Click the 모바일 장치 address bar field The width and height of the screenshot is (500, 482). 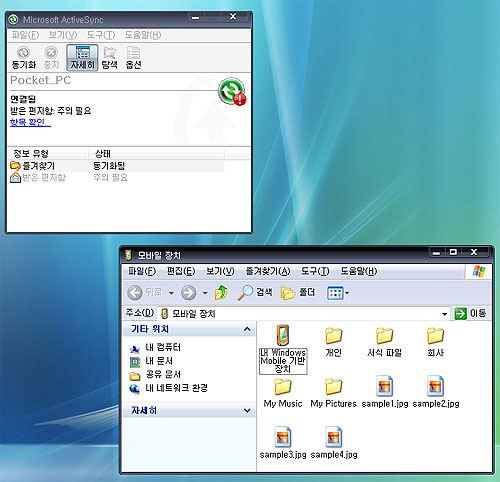303,313
